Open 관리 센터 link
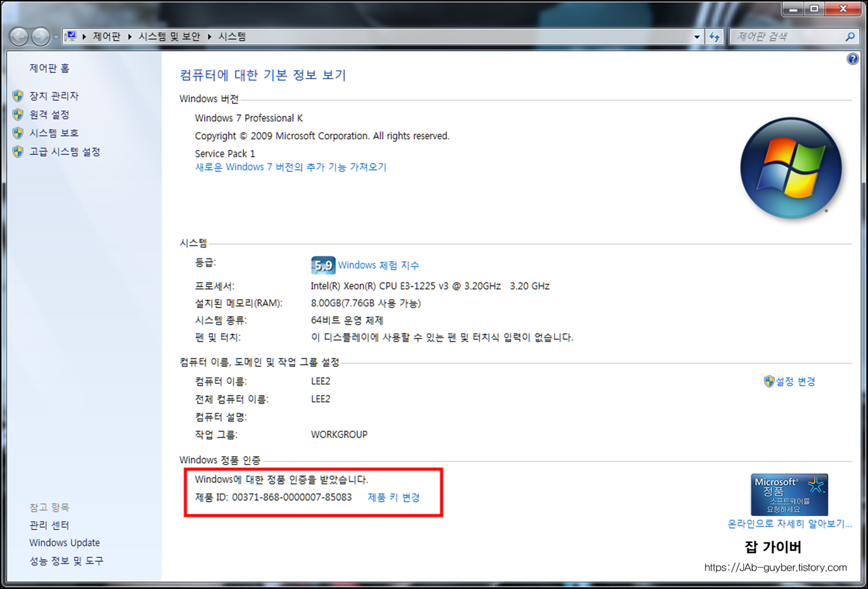Image resolution: width=868 pixels, height=589 pixels. [x=49, y=525]
